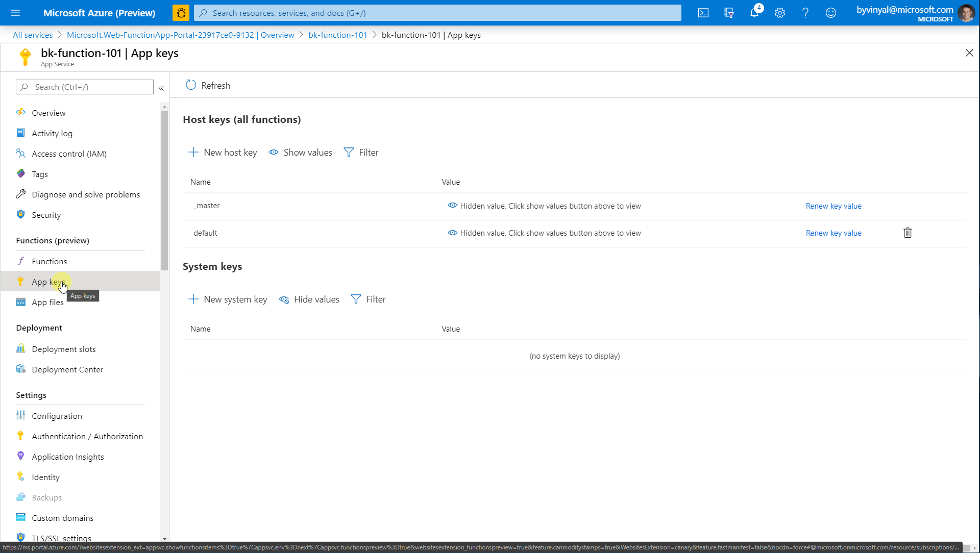Click the help question mark icon

805,13
